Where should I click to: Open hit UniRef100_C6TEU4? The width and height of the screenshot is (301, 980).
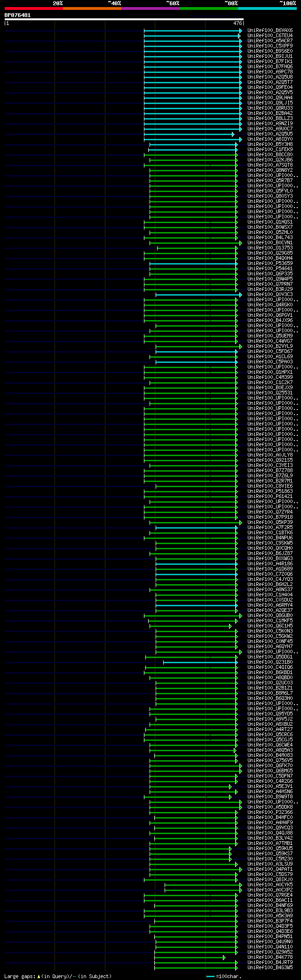coord(270,36)
